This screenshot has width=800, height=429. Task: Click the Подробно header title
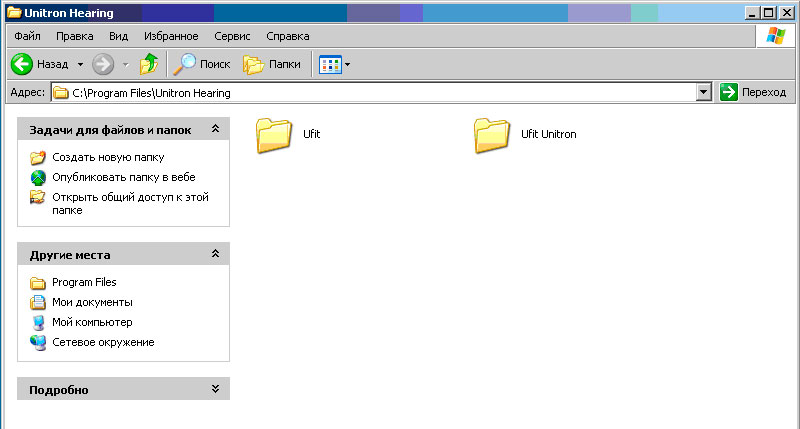tap(59, 390)
